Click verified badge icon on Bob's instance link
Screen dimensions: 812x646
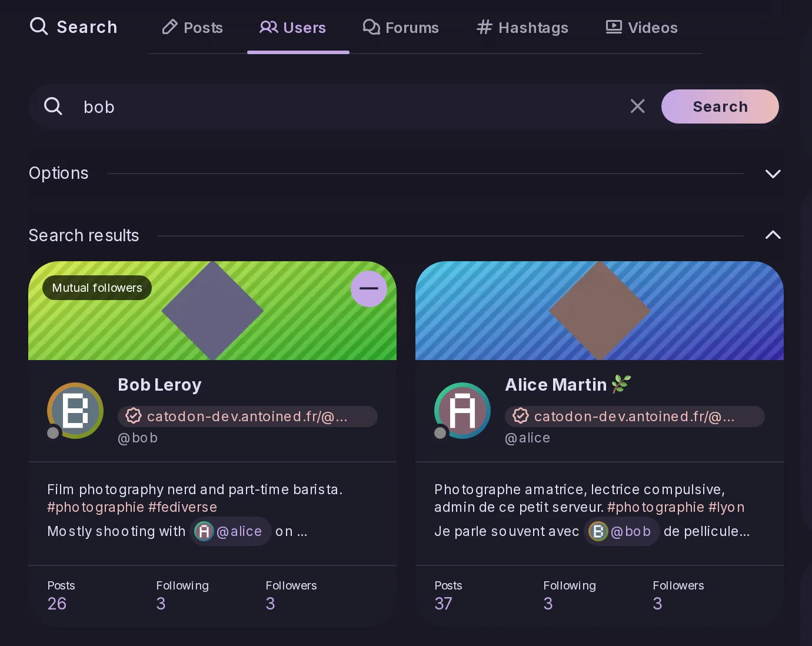click(134, 416)
